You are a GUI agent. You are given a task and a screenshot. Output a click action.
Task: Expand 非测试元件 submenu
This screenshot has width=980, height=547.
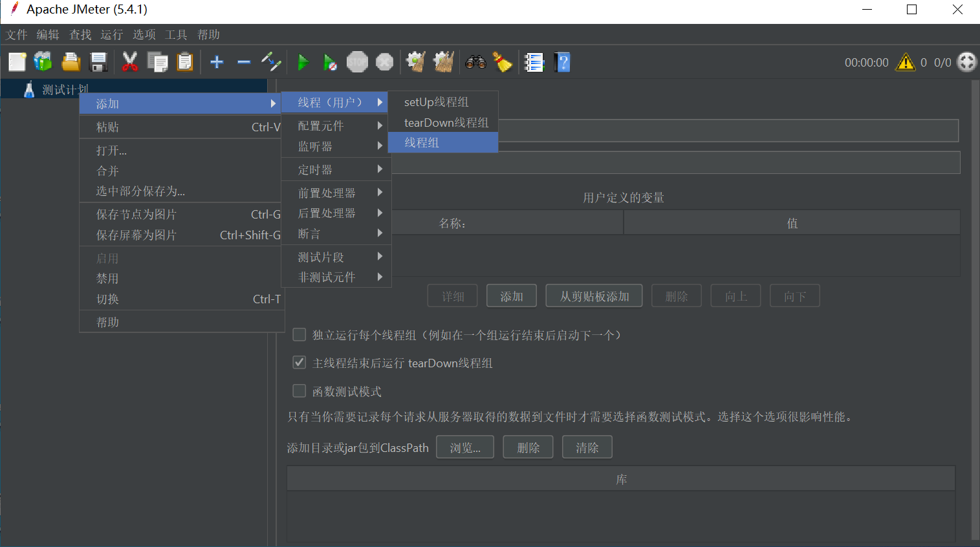336,277
